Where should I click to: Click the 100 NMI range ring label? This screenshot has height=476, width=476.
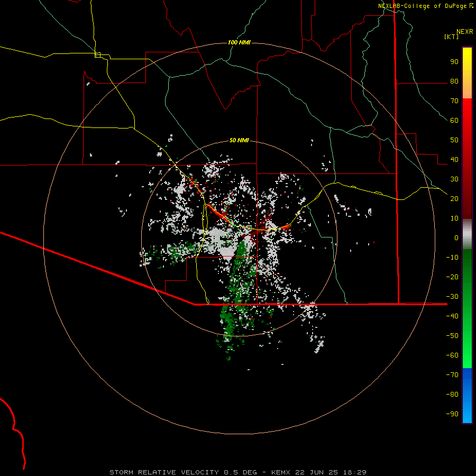click(239, 42)
